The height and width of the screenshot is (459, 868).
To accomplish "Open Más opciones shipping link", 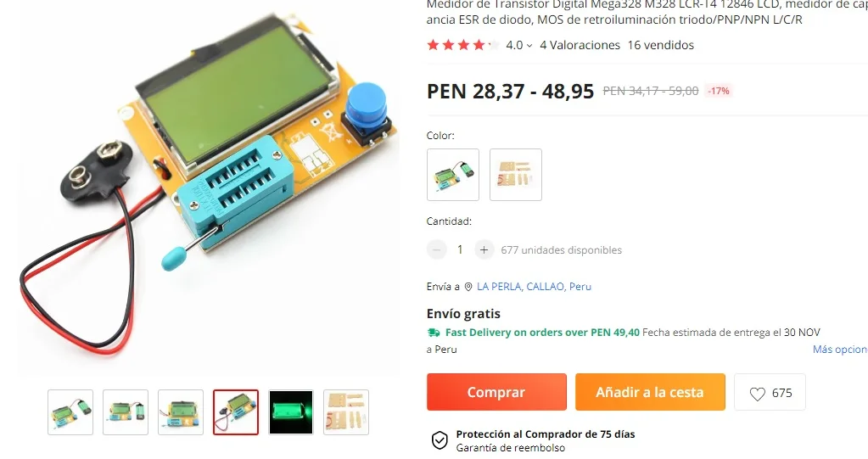I will pos(840,350).
